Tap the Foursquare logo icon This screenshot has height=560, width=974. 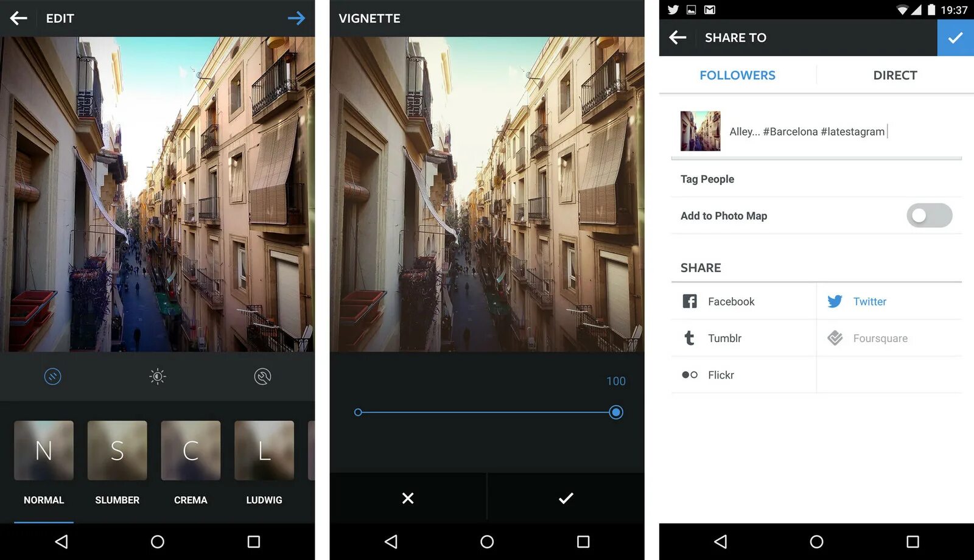click(x=835, y=338)
